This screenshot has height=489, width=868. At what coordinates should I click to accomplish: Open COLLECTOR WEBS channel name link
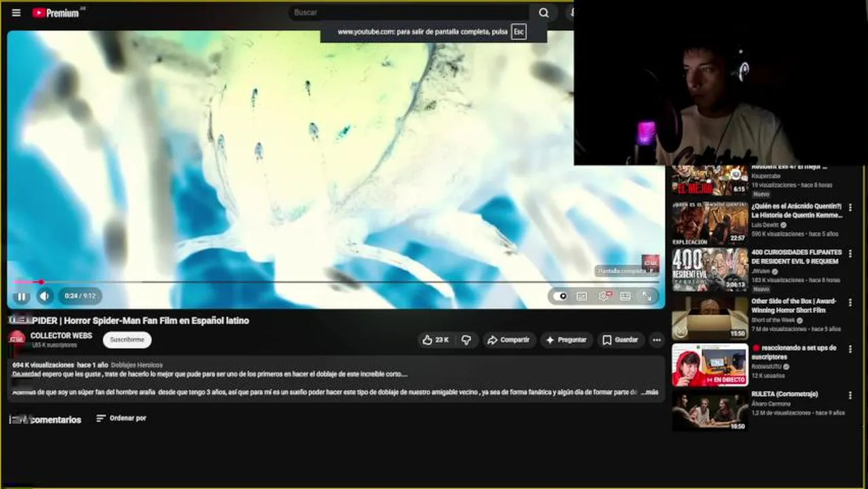[61, 336]
